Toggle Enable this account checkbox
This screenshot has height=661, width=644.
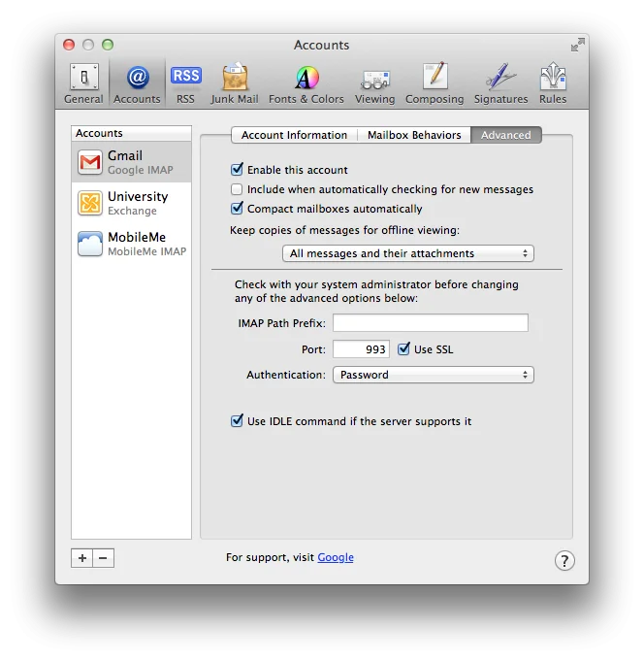click(x=237, y=170)
